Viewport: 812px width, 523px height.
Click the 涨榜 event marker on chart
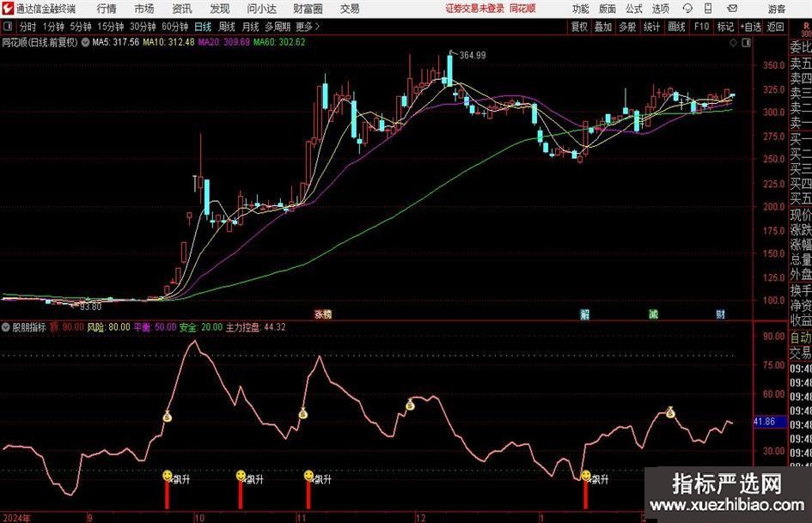(x=322, y=313)
